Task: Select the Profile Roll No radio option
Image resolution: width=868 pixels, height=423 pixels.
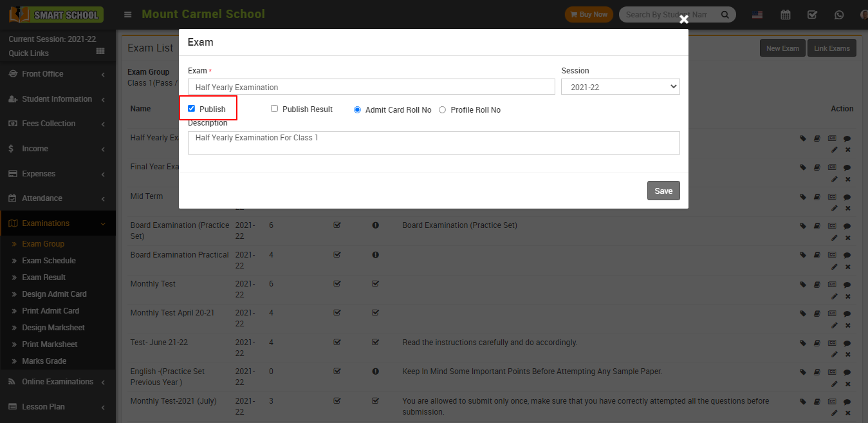Action: 442,110
